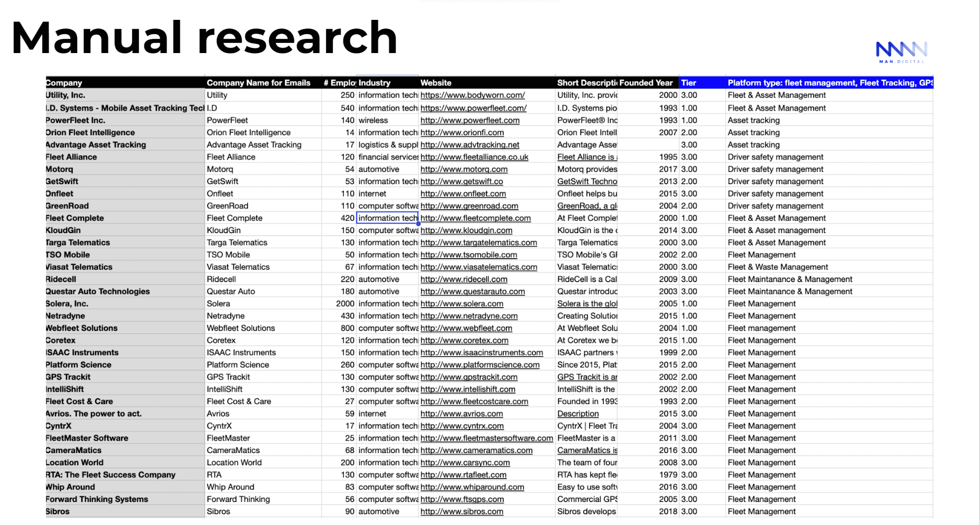
Task: Open the coretex.com link
Action: (464, 341)
